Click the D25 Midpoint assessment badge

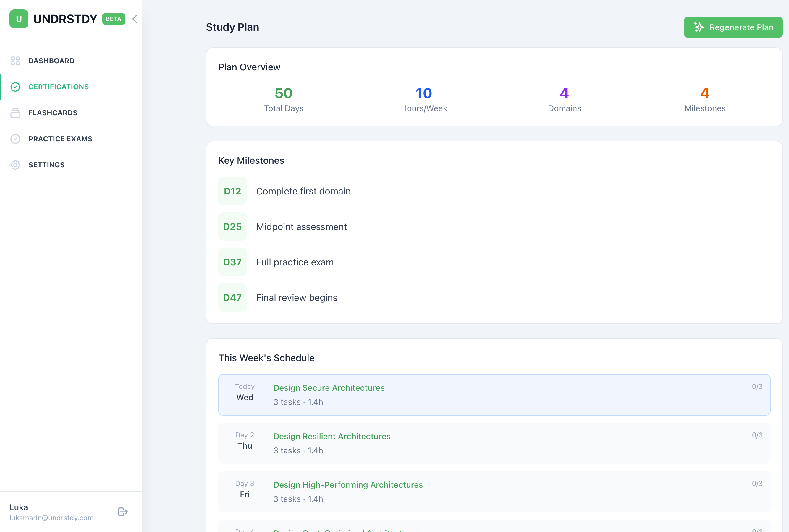tap(232, 226)
